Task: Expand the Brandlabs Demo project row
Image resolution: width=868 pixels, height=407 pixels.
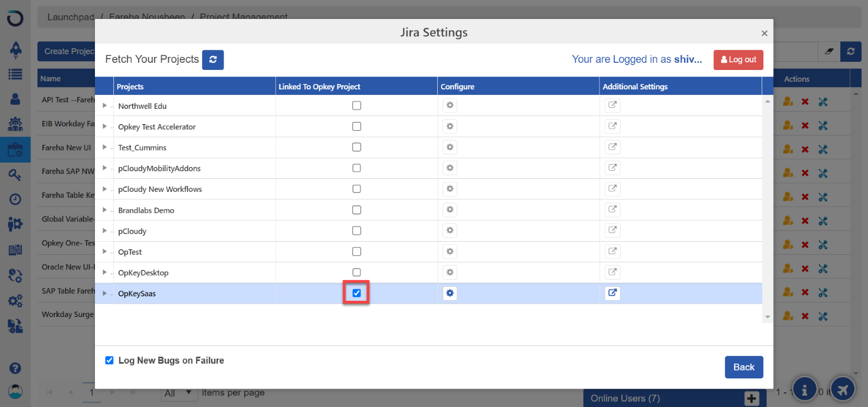Action: (105, 210)
